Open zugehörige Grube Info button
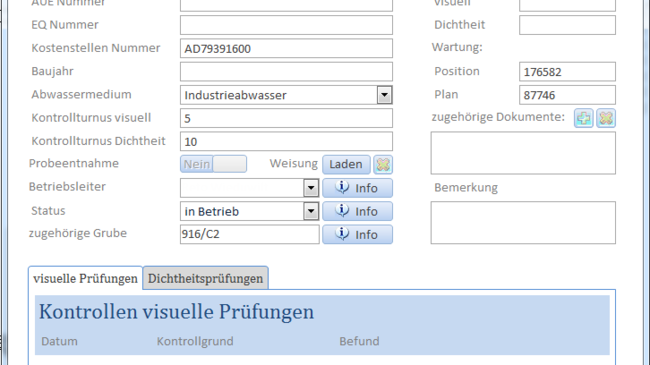Viewport: 650px width, 365px height. tap(357, 234)
